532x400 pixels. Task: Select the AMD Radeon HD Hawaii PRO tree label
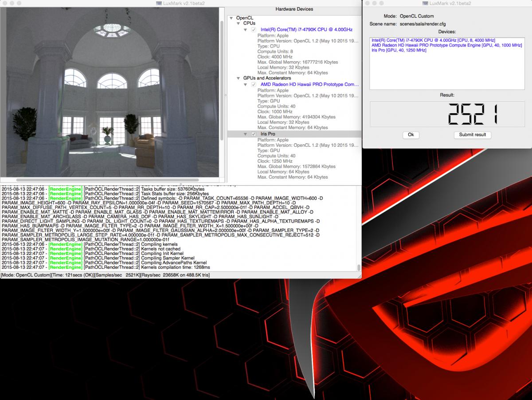click(x=309, y=84)
